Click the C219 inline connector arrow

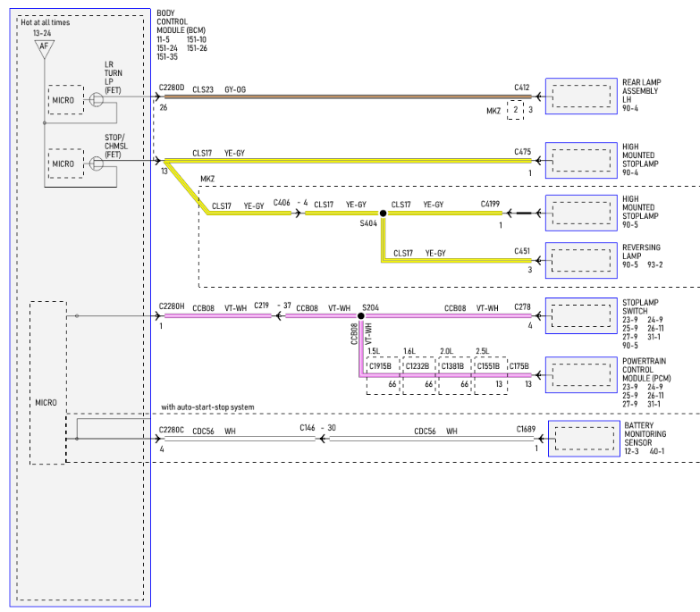(x=278, y=315)
